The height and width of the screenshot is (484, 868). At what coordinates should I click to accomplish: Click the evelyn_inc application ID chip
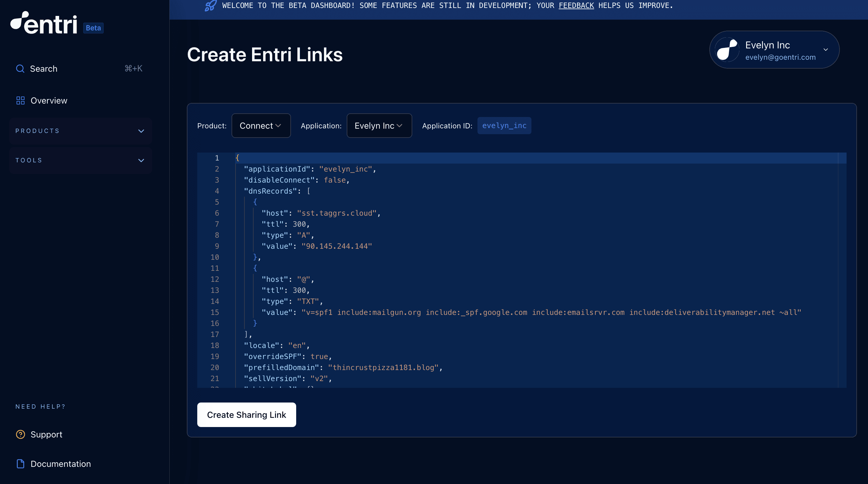(504, 126)
